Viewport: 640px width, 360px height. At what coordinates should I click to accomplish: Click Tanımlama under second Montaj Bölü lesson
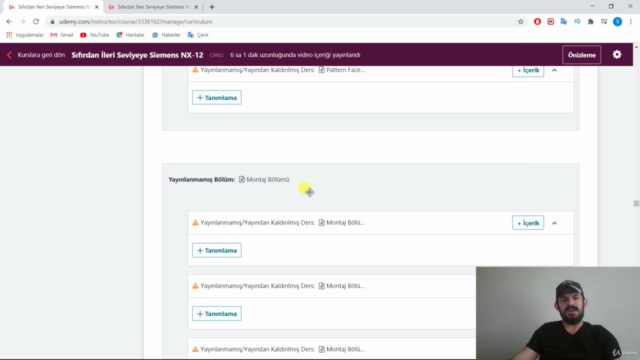click(217, 313)
